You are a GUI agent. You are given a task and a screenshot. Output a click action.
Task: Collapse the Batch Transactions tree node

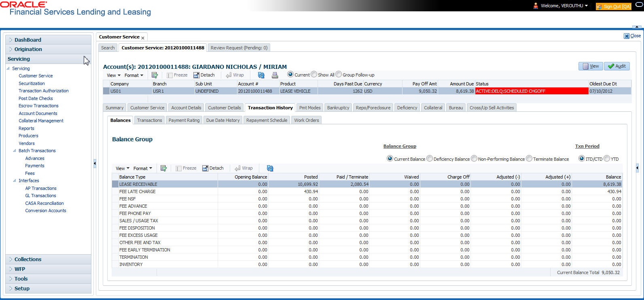(x=15, y=151)
